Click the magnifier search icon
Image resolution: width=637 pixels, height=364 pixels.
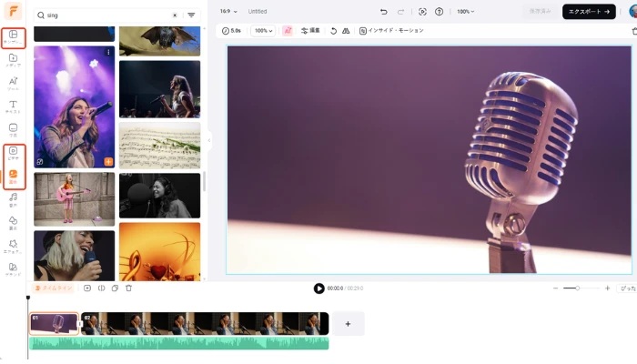click(41, 15)
